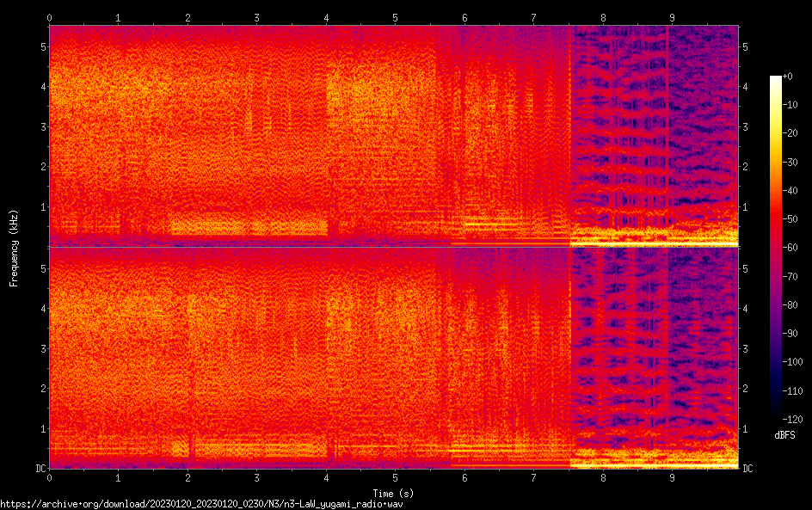
Task: Click the lower channel's 1 kHz left tick label
Action: (42, 428)
